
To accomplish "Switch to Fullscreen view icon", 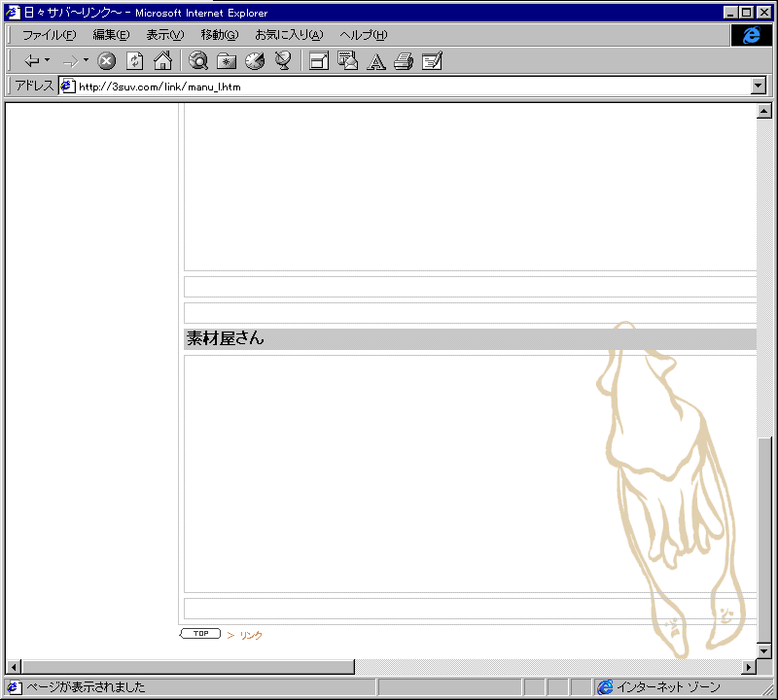I will coord(319,61).
